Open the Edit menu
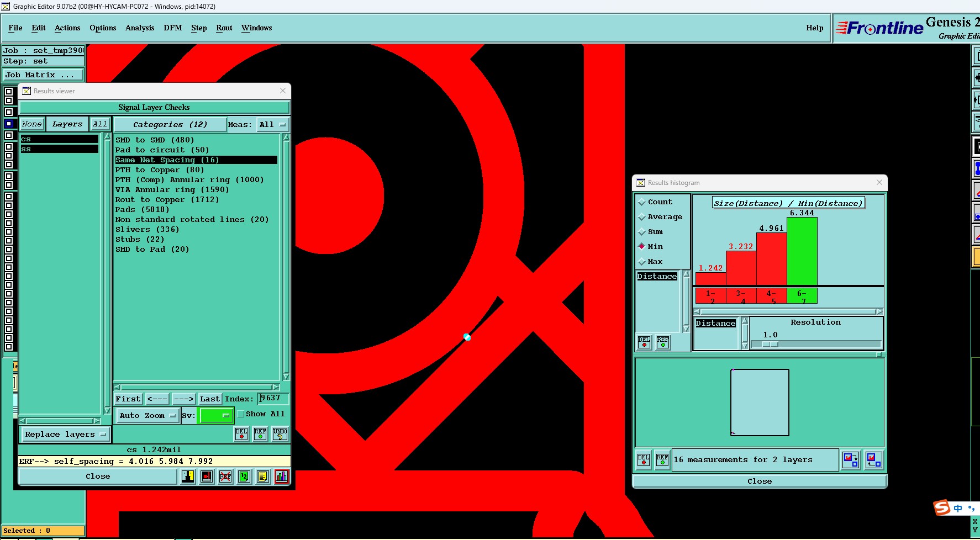 pyautogui.click(x=39, y=28)
